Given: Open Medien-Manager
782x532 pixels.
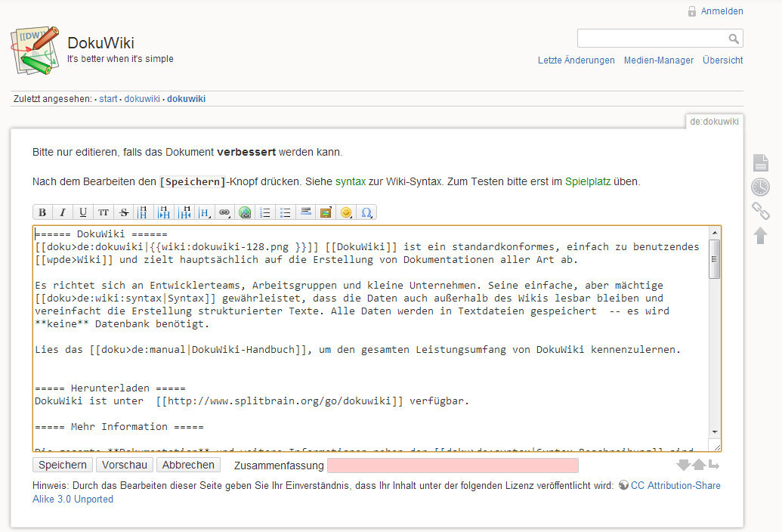Looking at the screenshot, I should click(x=658, y=60).
